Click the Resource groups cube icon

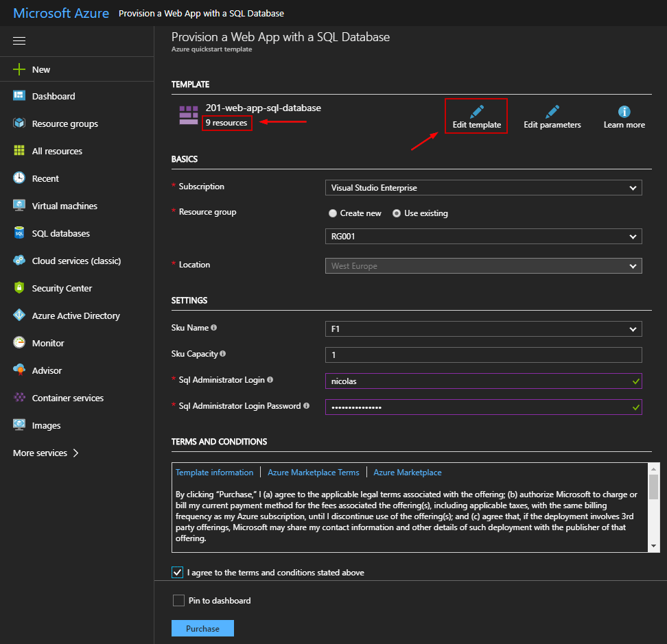(19, 123)
